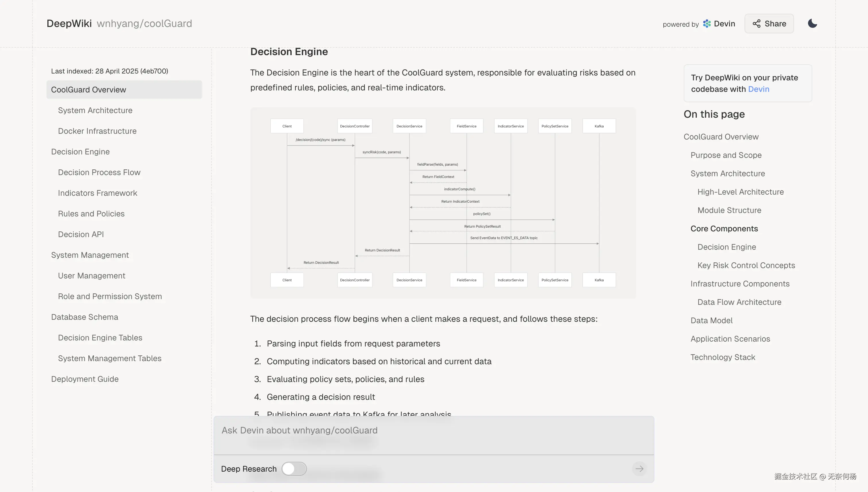Submit question with arrow send icon

click(x=639, y=469)
